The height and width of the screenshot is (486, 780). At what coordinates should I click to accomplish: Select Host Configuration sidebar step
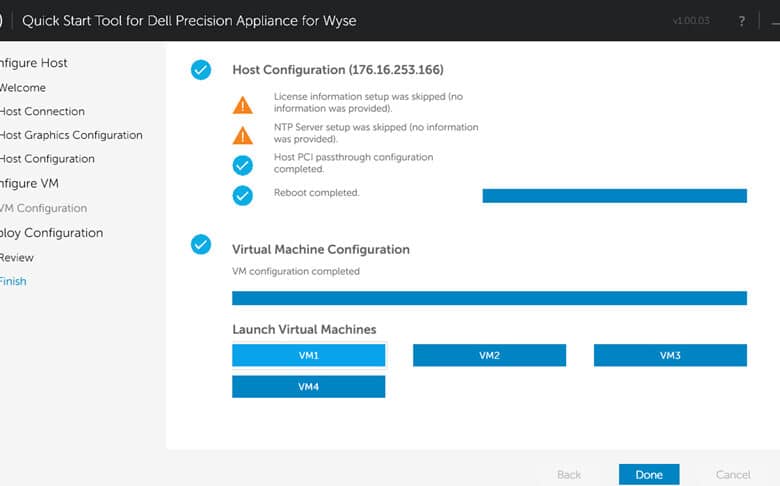point(47,159)
